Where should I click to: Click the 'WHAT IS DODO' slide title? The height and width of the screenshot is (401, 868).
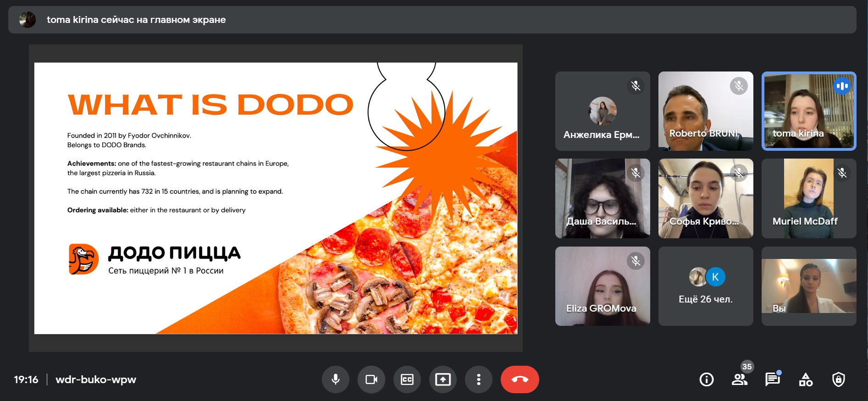pos(210,104)
